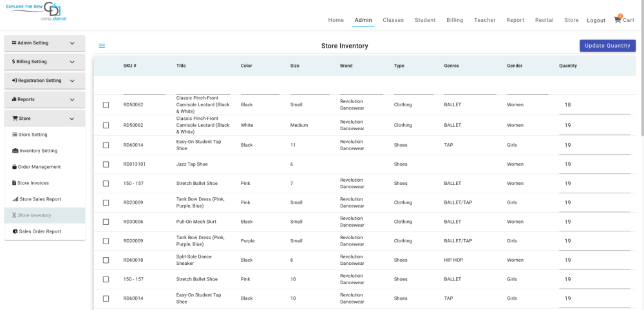Go to the Recital menu item
This screenshot has width=644, height=310.
coord(544,20)
